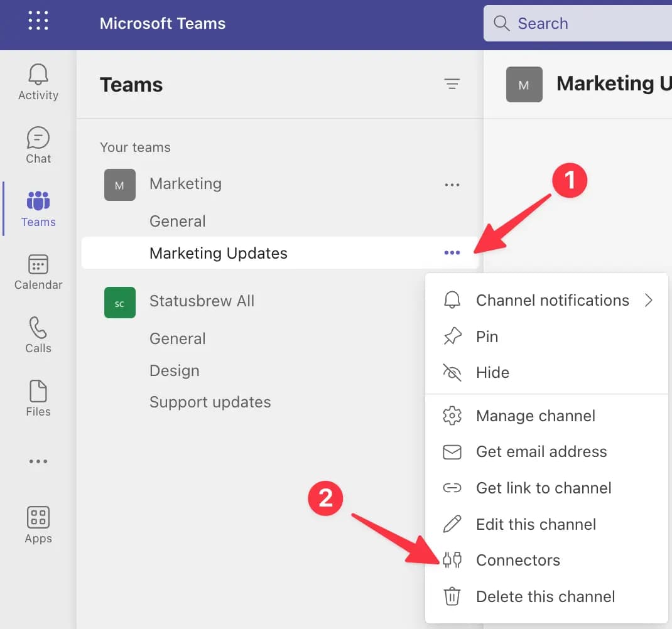Open the Design channel under Statusbrew All
The height and width of the screenshot is (629, 672).
[175, 371]
